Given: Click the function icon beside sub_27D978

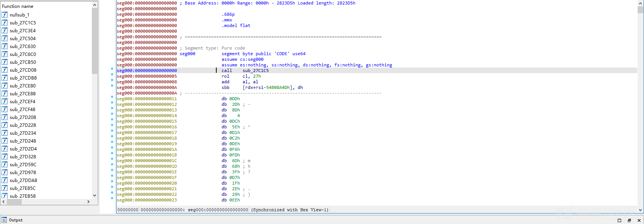Looking at the screenshot, I should pyautogui.click(x=4, y=172).
